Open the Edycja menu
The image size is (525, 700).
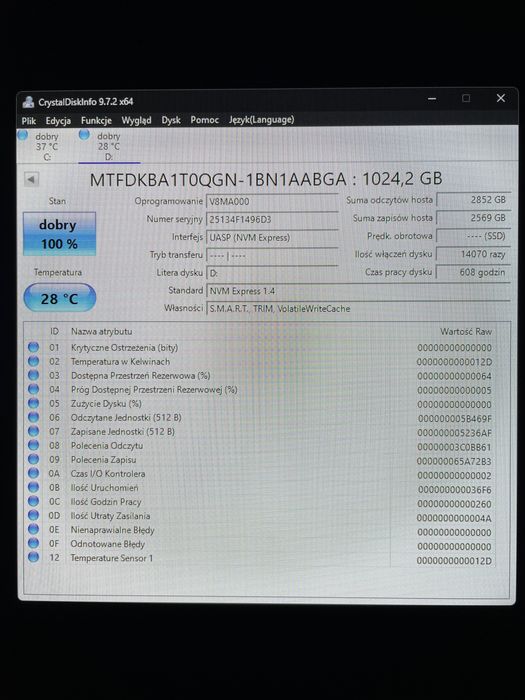click(x=58, y=121)
